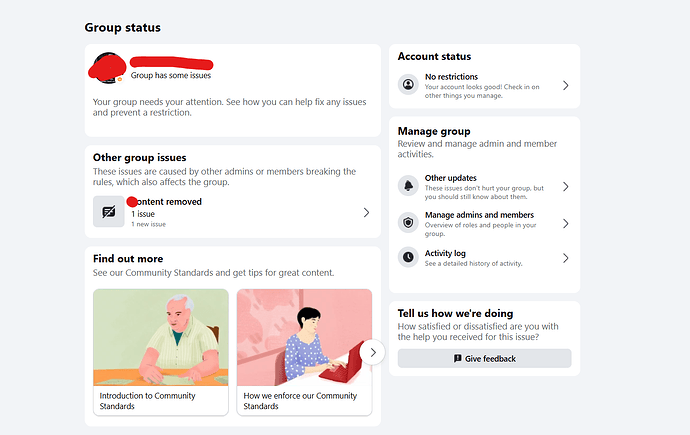Click the account profile icon beside No restrictions
The height and width of the screenshot is (435, 690).
click(x=408, y=84)
